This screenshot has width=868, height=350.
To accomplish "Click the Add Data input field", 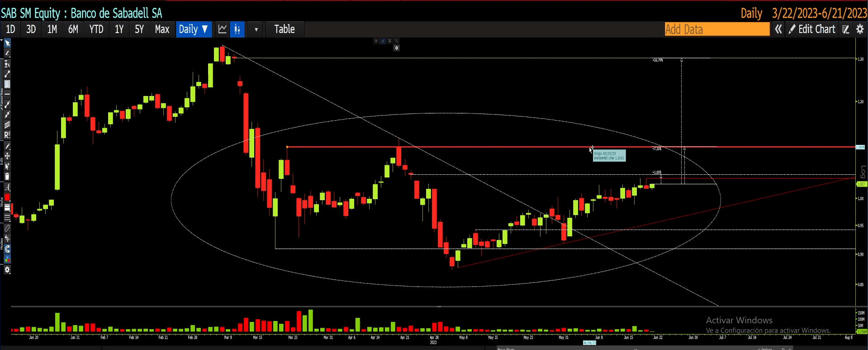I will (717, 29).
